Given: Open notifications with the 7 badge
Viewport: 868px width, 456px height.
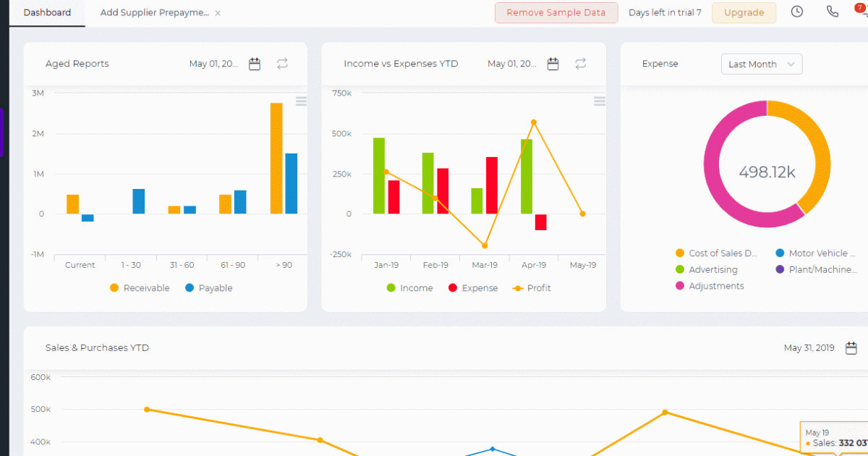Looking at the screenshot, I should pyautogui.click(x=861, y=11).
